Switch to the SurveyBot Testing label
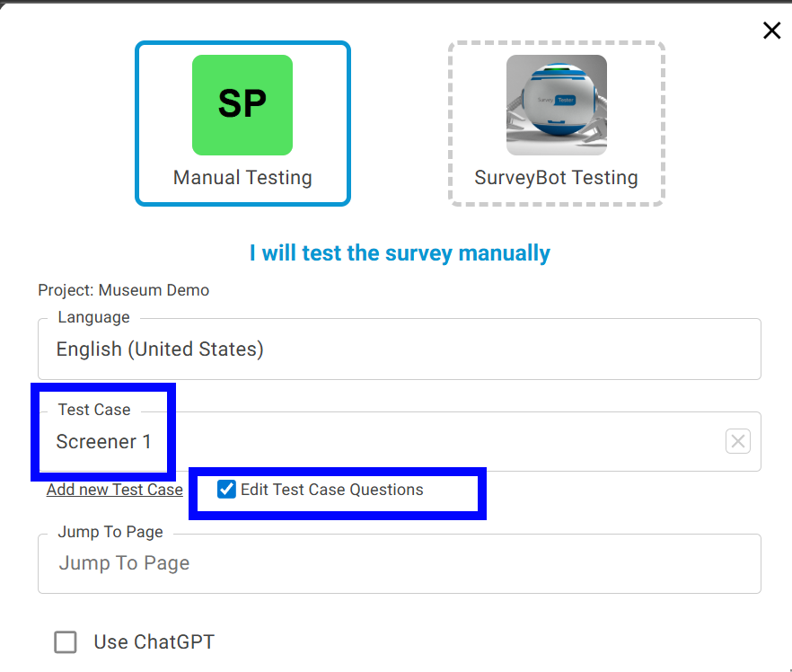 (556, 178)
